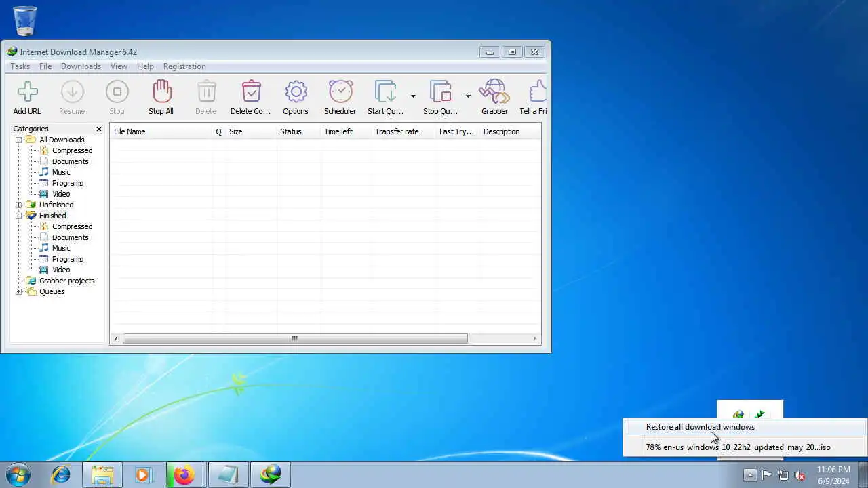This screenshot has height=488, width=868.
Task: Select Documents under Finished
Action: 70,237
